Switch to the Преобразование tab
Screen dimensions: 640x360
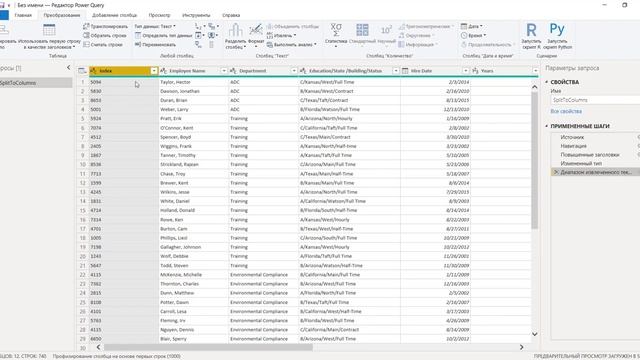pyautogui.click(x=62, y=15)
